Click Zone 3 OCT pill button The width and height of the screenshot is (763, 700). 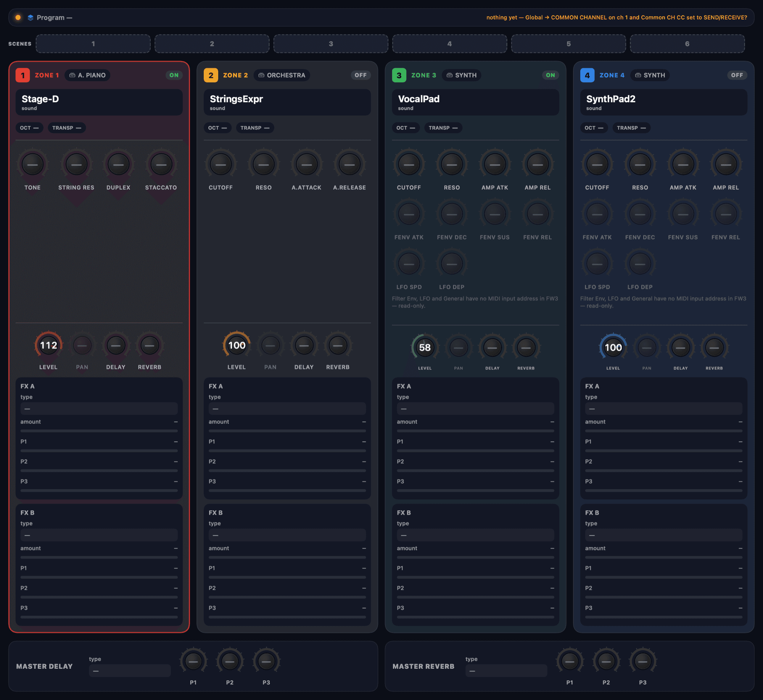[x=406, y=128]
